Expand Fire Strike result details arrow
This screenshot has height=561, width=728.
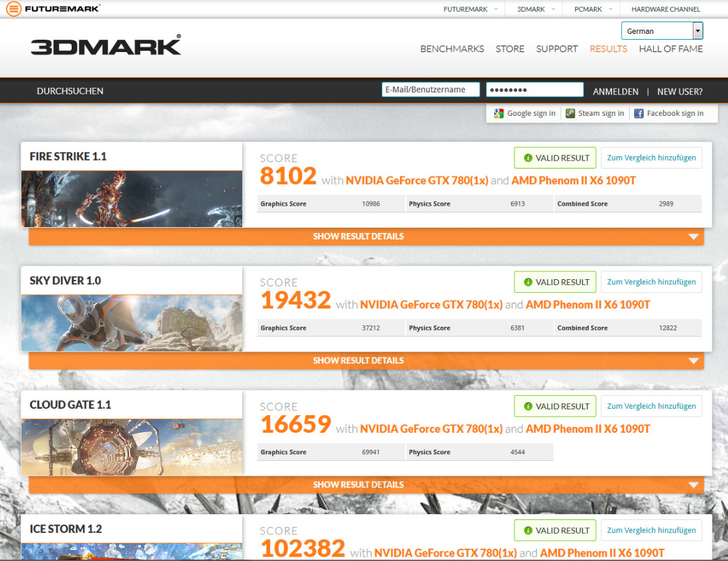693,237
